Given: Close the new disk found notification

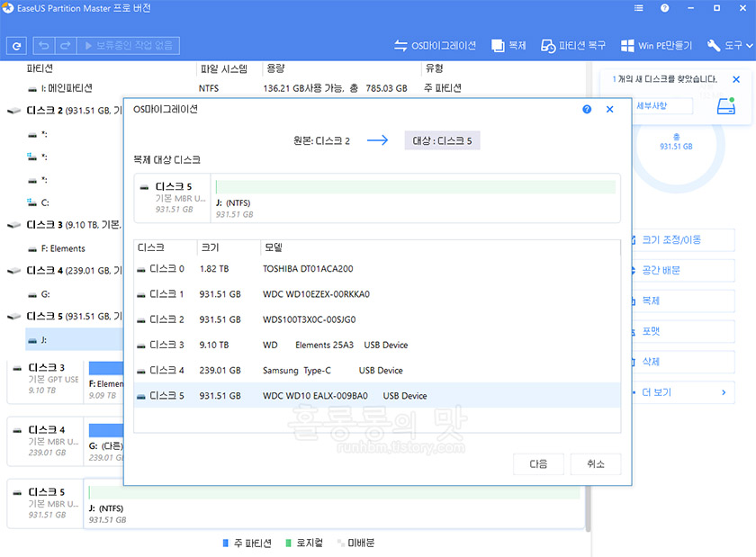Looking at the screenshot, I should [736, 79].
